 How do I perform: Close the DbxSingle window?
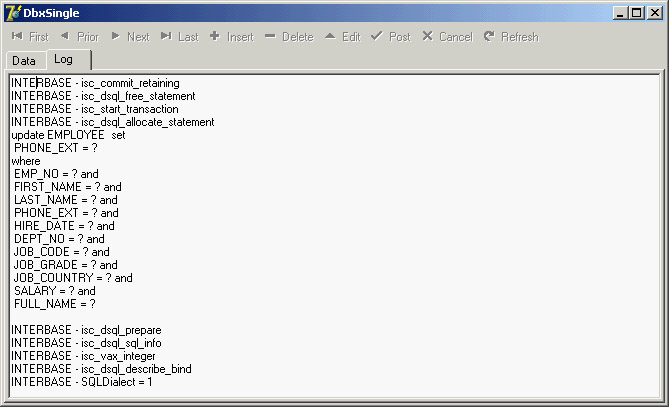coord(654,12)
